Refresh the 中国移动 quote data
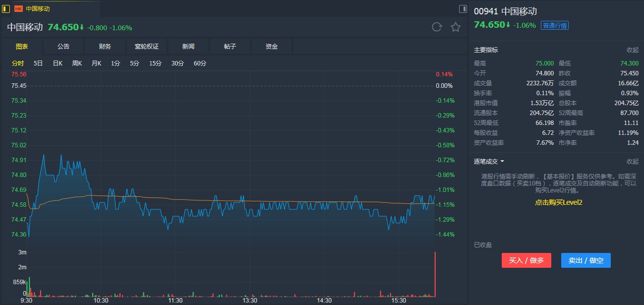The height and width of the screenshot is (305, 644). [436, 27]
